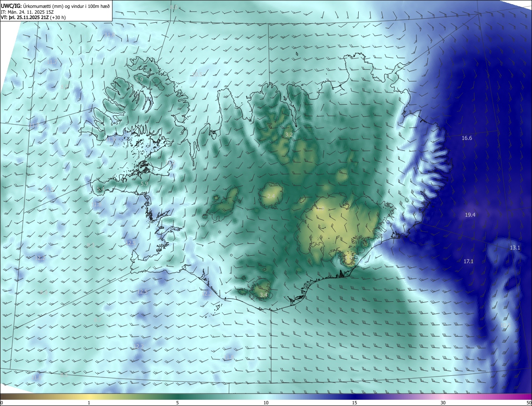The height and width of the screenshot is (406, 532).
Task: Click the 0 tick on the color scale
Action: [x=2, y=403]
